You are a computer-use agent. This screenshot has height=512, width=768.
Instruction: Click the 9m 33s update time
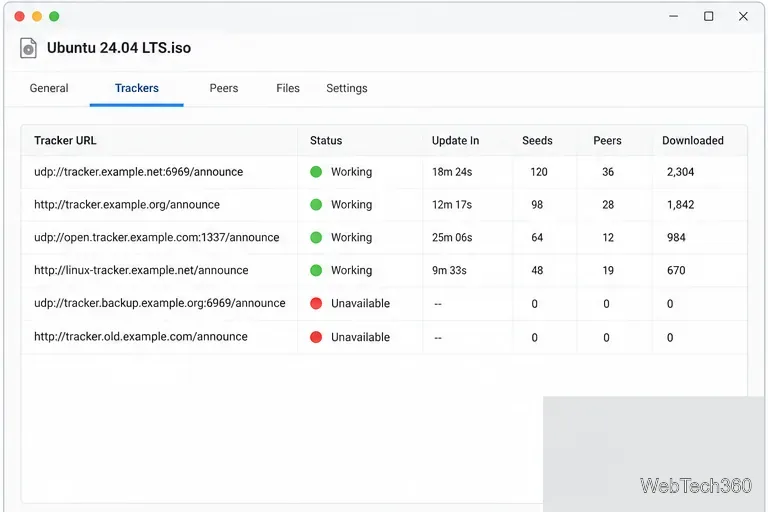(449, 270)
